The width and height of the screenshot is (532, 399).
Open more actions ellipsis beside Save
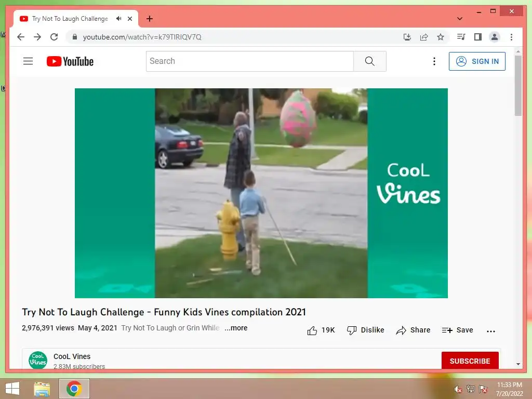click(x=490, y=331)
